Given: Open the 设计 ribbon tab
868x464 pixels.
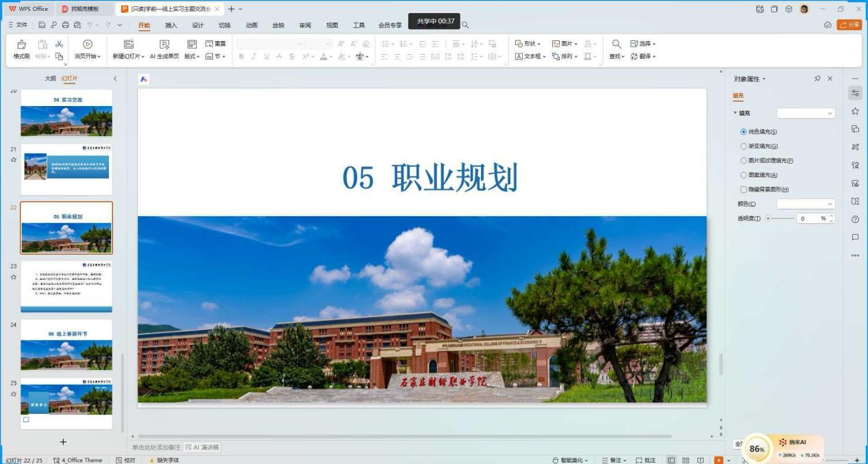Looking at the screenshot, I should pyautogui.click(x=197, y=25).
